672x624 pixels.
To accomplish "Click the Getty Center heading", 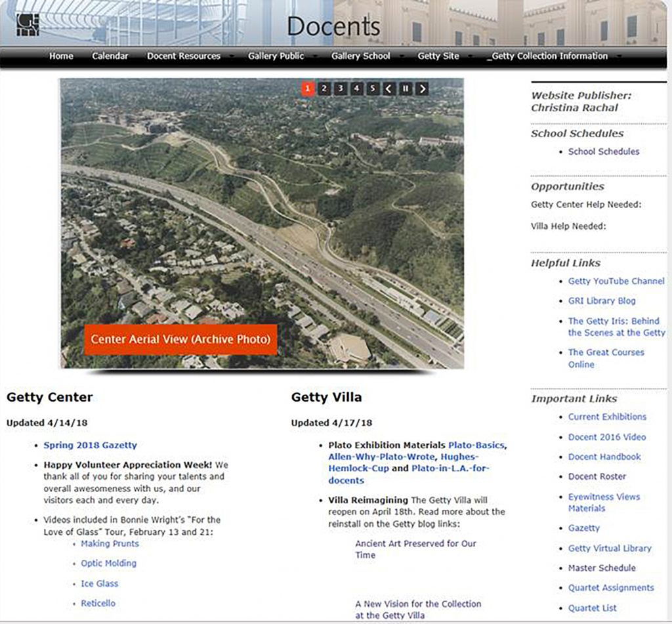I will pos(50,397).
